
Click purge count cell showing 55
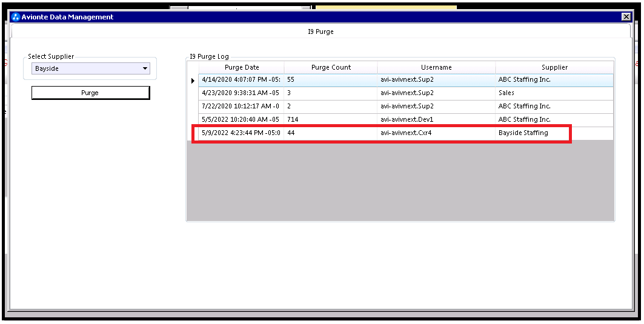coord(331,80)
